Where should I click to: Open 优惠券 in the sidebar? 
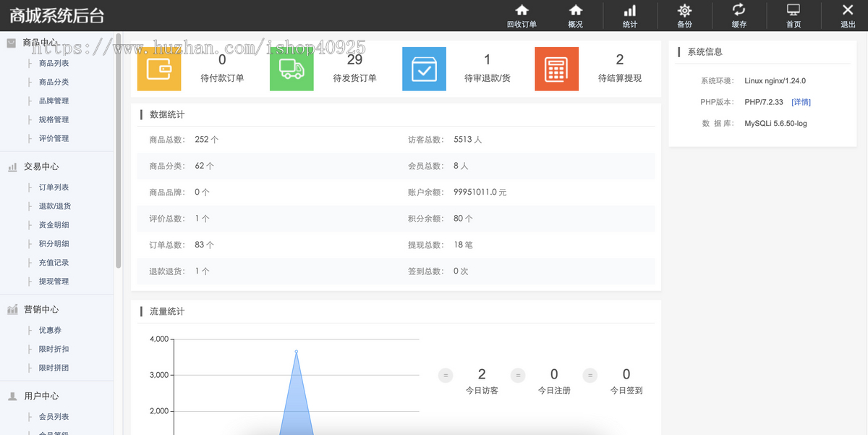[51, 330]
